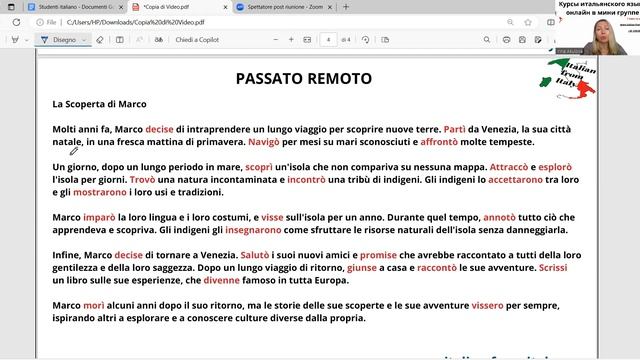
Task: Zoom in the PDF with the plus button
Action: 291,40
